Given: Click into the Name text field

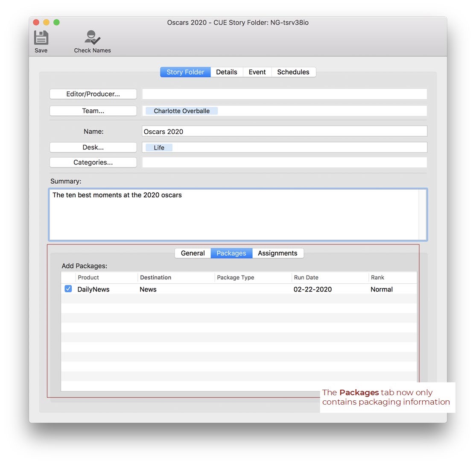Looking at the screenshot, I should tap(284, 131).
